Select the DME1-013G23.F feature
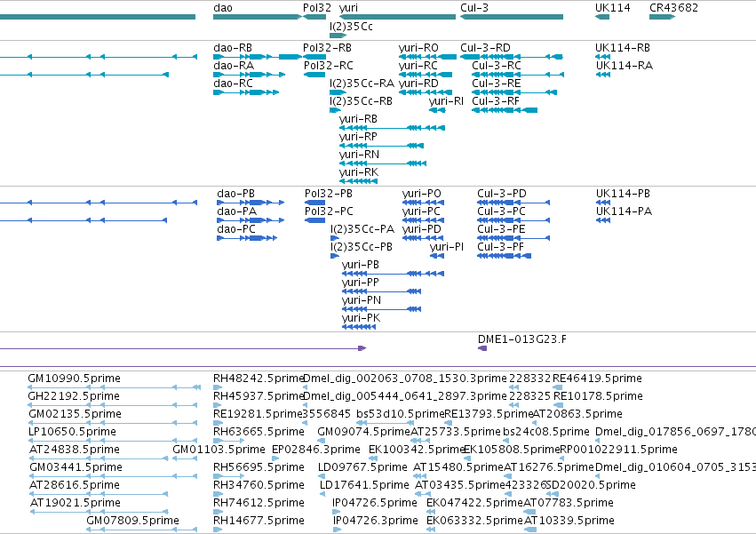The image size is (756, 534). (482, 348)
